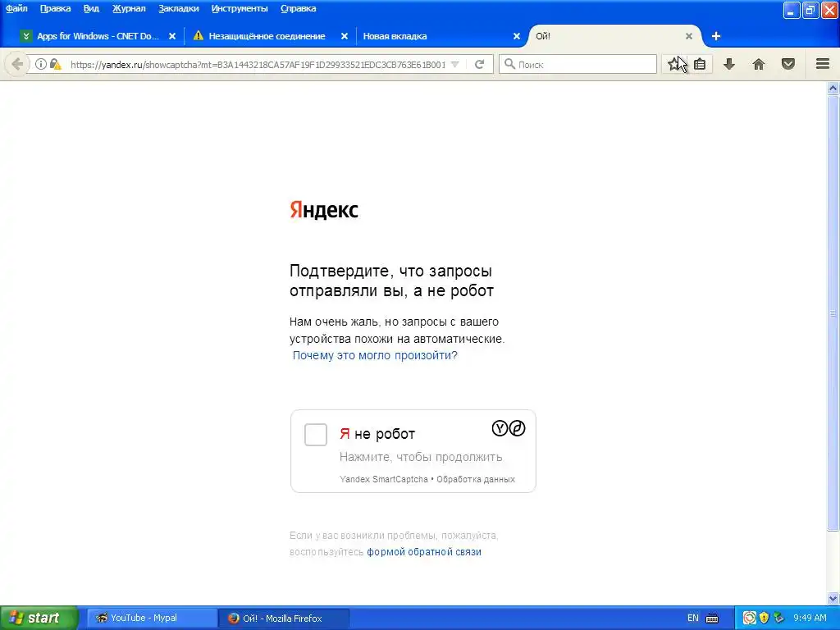Check the "Я не робот" captcha checkbox
This screenshot has height=630, width=840.
(x=316, y=435)
